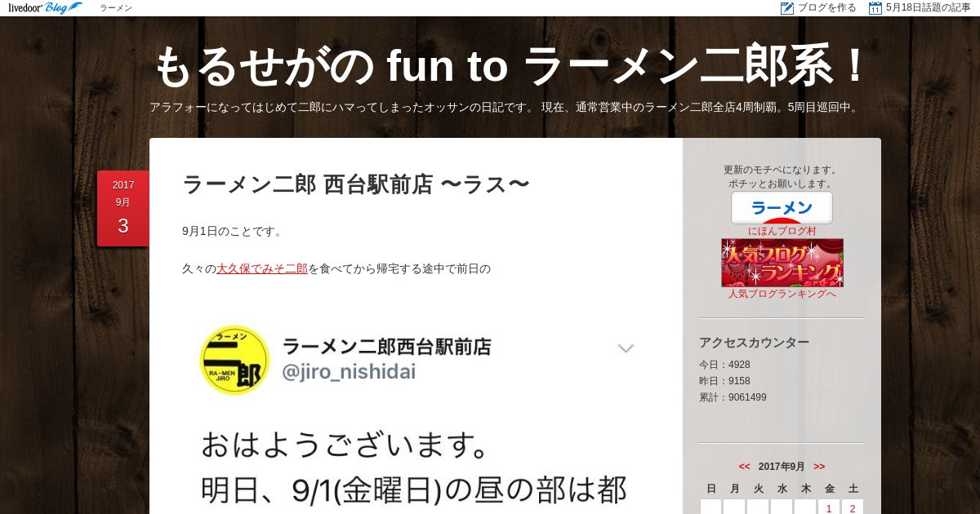Viewport: 980px width, 514px height.
Task: Click the @jiro_nishidai handle in the tweet
Action: (x=349, y=372)
